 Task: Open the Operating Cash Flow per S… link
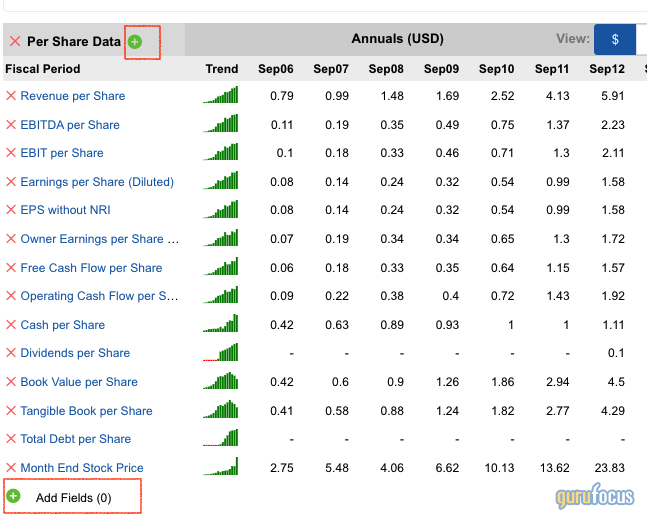tap(99, 295)
